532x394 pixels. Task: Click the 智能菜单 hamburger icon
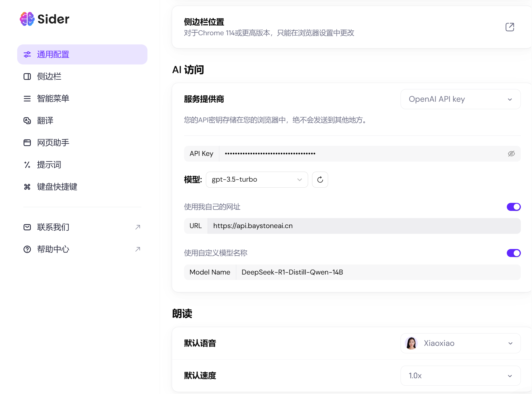click(27, 99)
